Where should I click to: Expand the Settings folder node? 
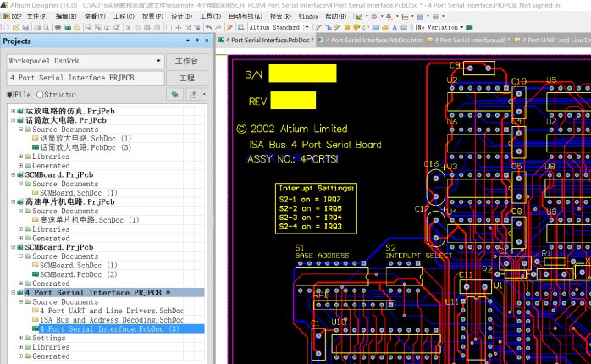coord(21,338)
